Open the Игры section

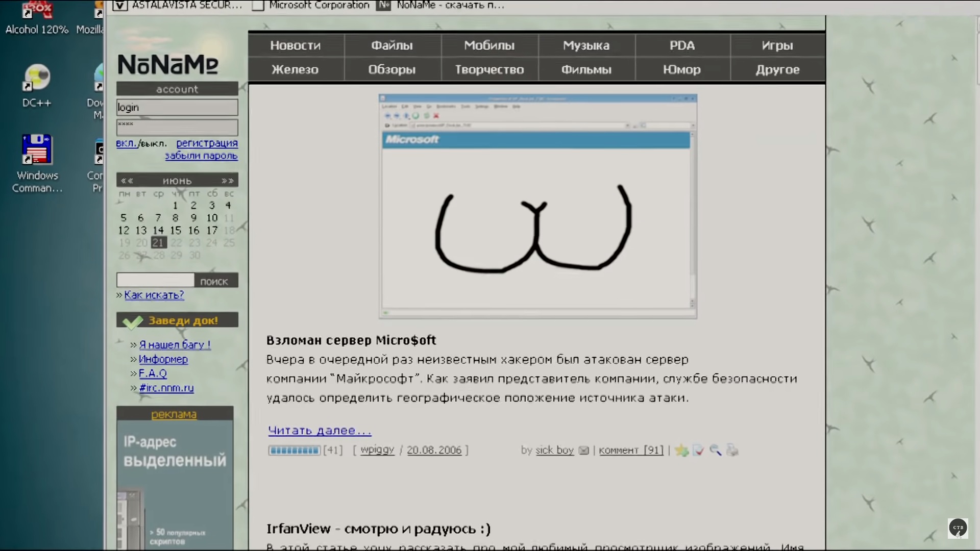pos(777,45)
